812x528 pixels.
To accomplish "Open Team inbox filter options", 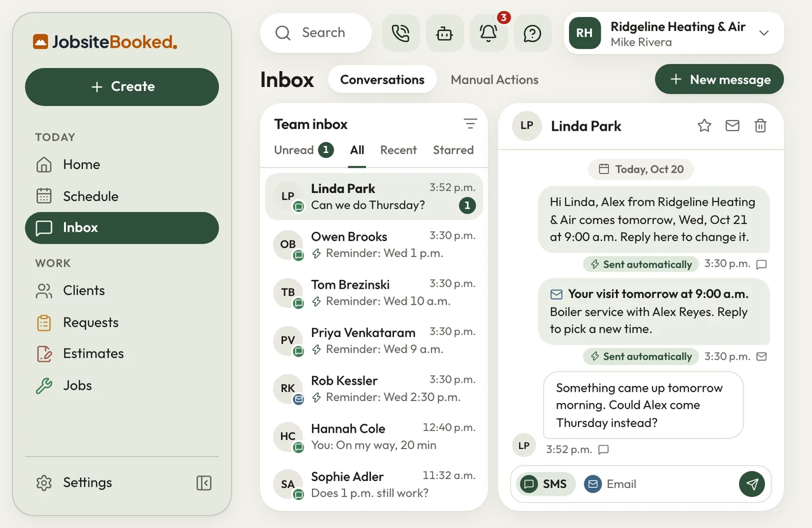I will click(x=470, y=124).
